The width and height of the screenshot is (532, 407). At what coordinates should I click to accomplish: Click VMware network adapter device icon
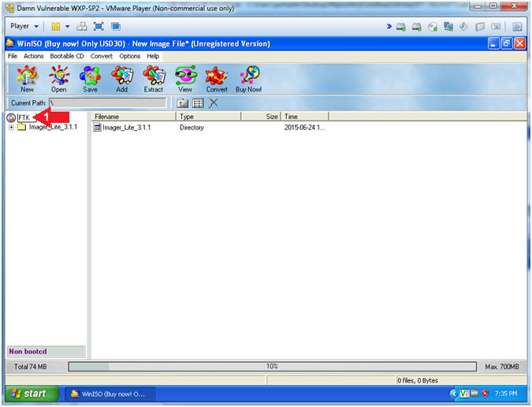(x=448, y=27)
